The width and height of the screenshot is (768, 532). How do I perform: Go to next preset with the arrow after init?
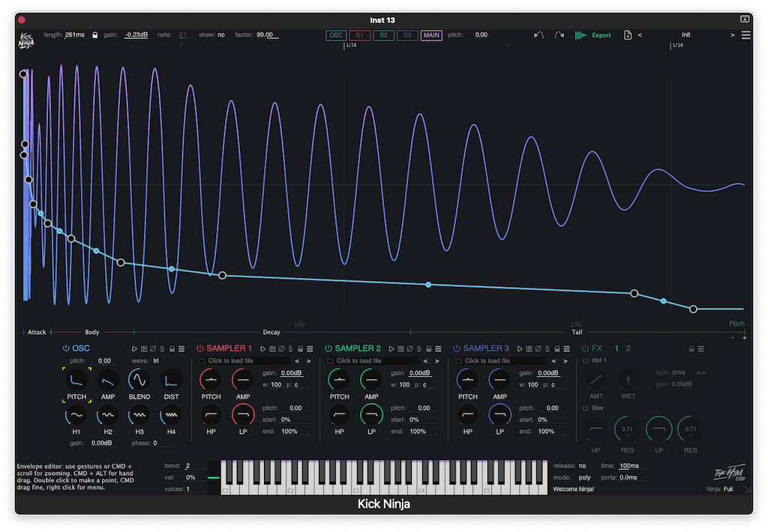point(732,35)
